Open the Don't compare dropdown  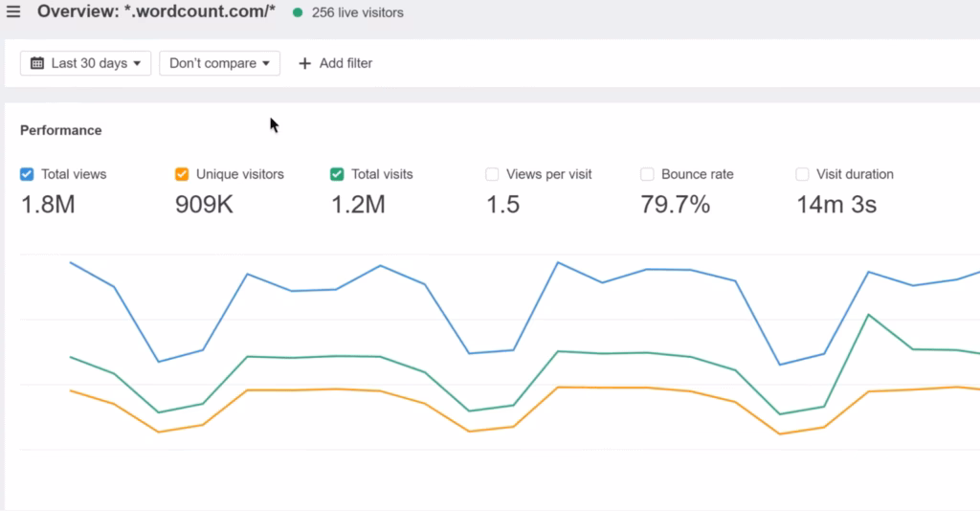pos(219,63)
